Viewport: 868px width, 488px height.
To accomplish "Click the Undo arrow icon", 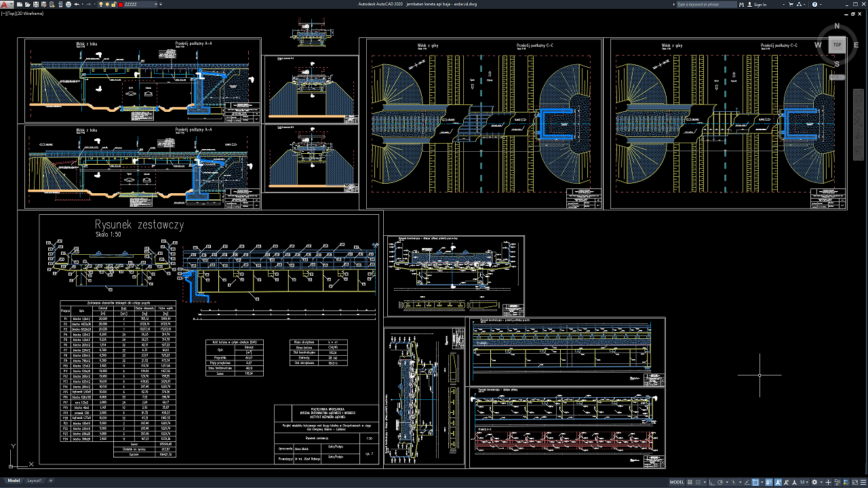I will (76, 4).
